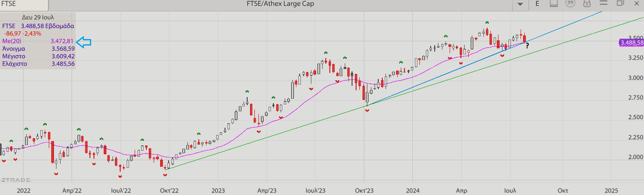Click the quote bubble icon
Viewport: 644px width, 195px height.
tap(570, 3)
